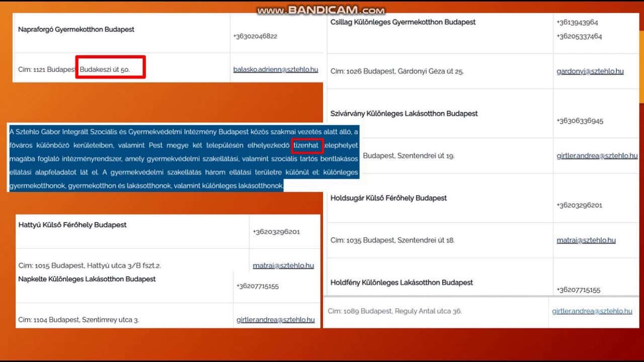Click Holdsugár row phone number +36203296201
This screenshot has width=644, height=362.
(579, 206)
